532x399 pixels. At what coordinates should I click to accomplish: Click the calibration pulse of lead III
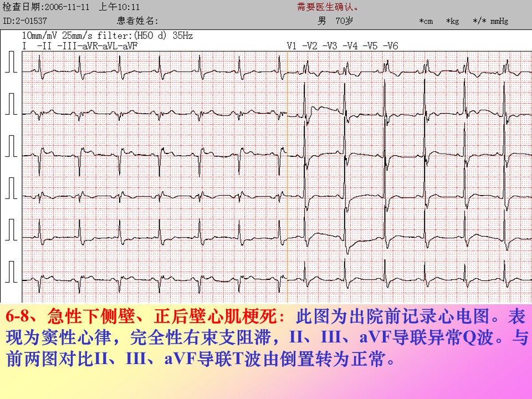click(11, 146)
